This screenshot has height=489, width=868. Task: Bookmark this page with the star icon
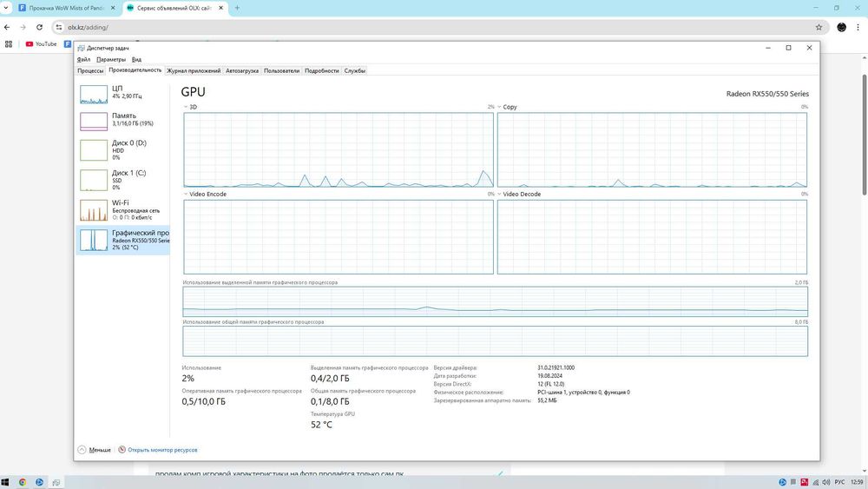[x=819, y=27]
